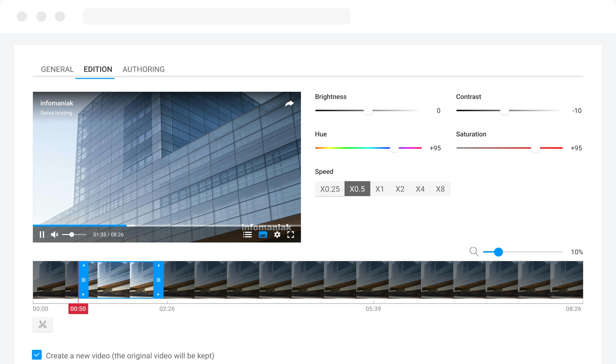Click the share arrow on the video
Image resolution: width=616 pixels, height=364 pixels.
289,103
